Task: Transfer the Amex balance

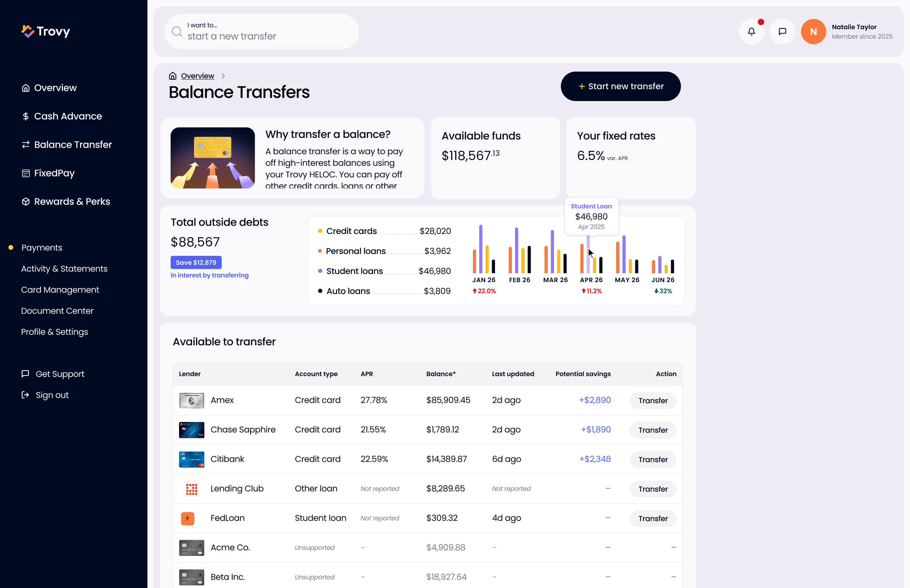Action: [653, 401]
